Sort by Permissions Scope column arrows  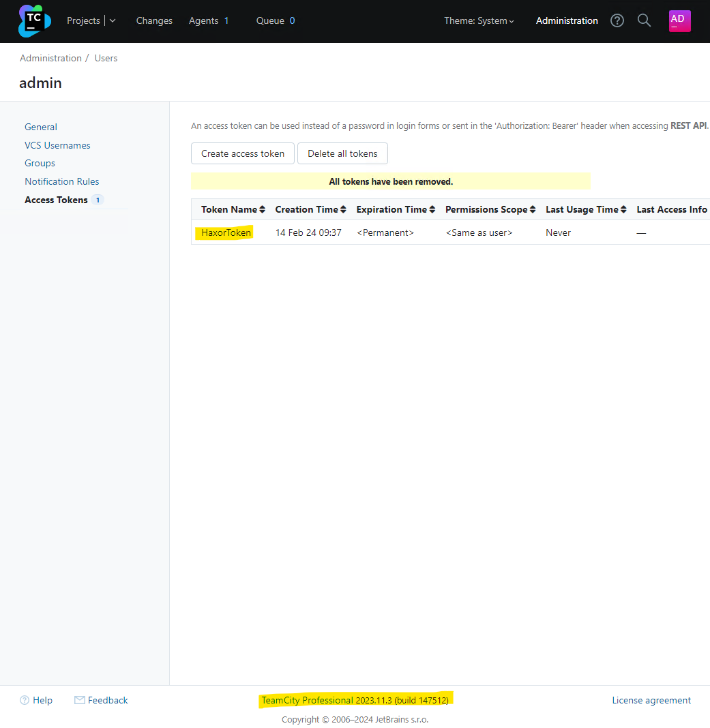pyautogui.click(x=533, y=210)
